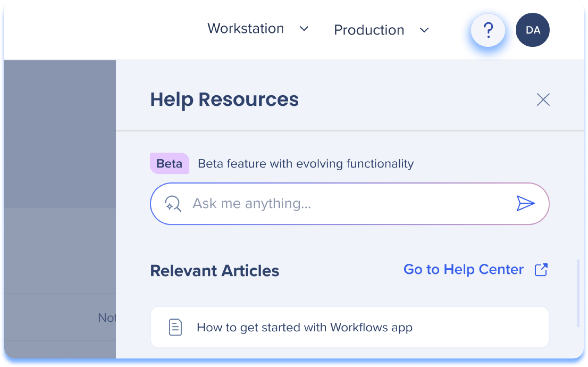588x367 pixels.
Task: Click the AI search magnifier icon
Action: (173, 204)
